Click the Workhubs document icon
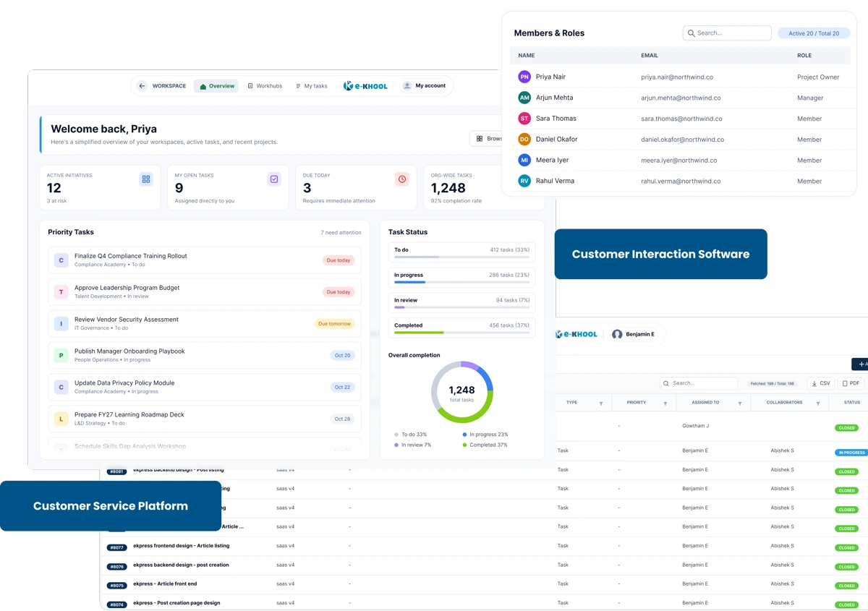This screenshot has width=868, height=611. (x=250, y=86)
